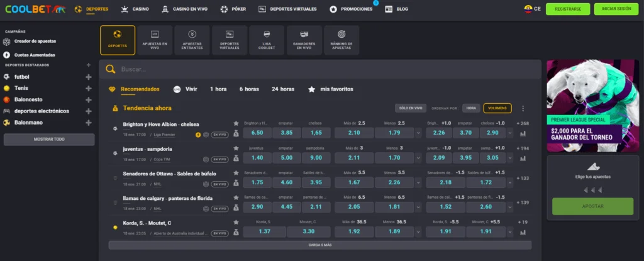Open the Liga Coolbet tile
Image resolution: width=644 pixels, height=261 pixels.
[267, 40]
